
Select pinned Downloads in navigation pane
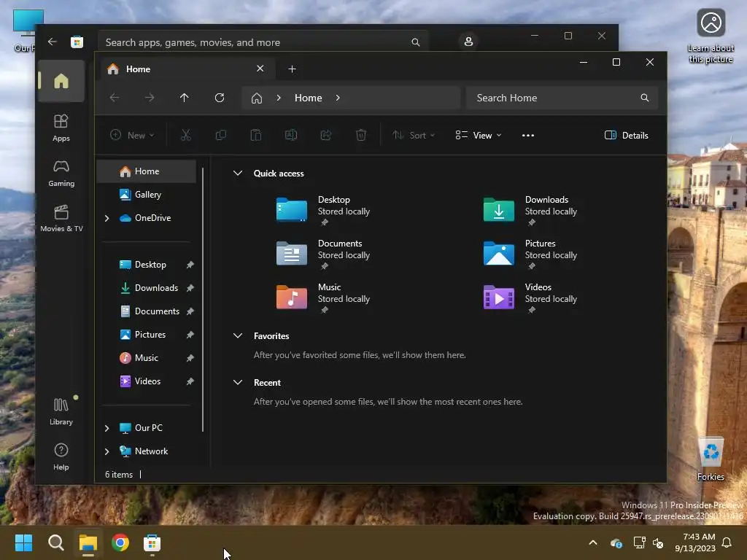click(146, 287)
